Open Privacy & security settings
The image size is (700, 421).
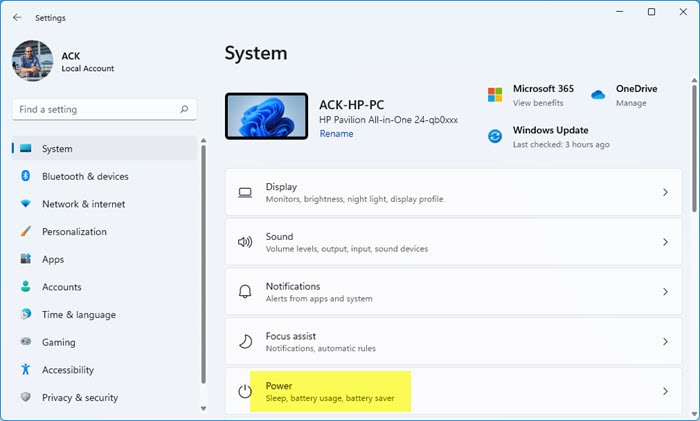click(104, 398)
